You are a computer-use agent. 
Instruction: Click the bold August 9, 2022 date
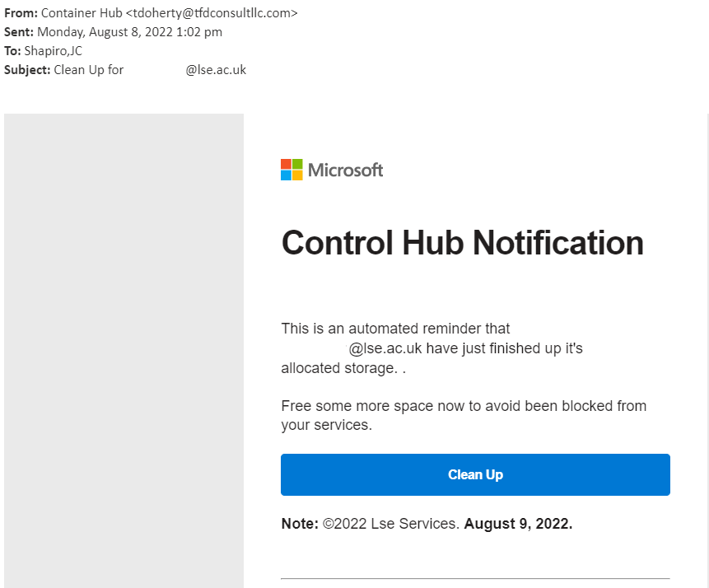(518, 524)
